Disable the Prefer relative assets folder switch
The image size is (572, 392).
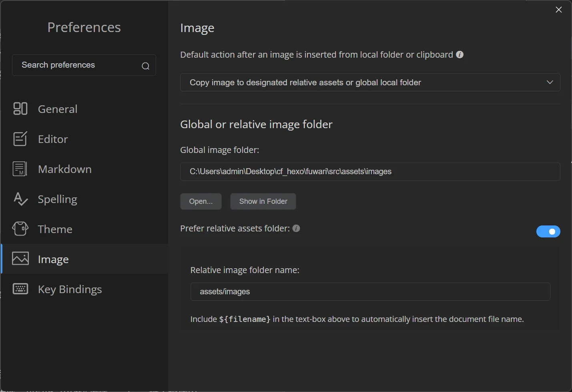click(548, 231)
